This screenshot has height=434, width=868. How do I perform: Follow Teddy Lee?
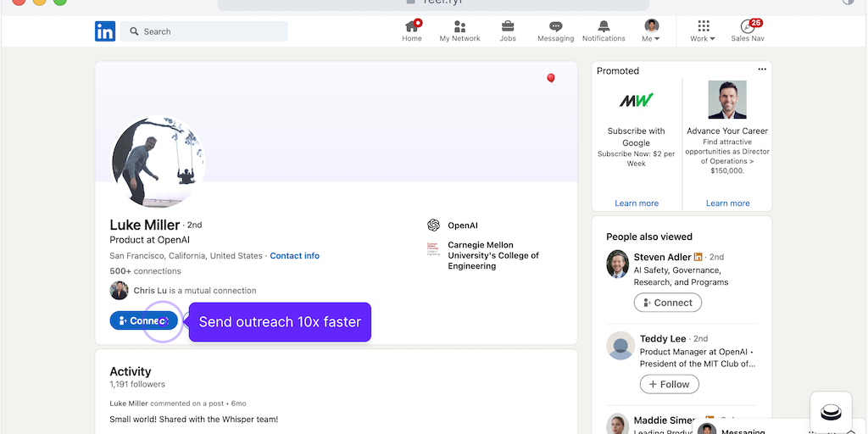669,384
